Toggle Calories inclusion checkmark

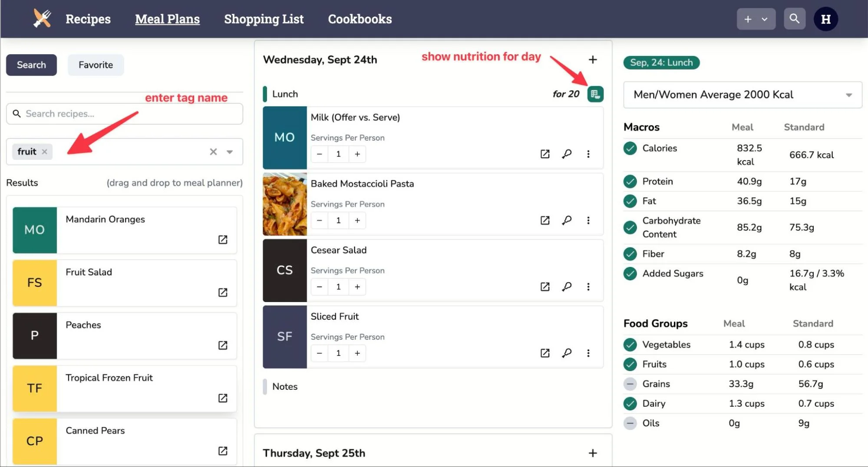(630, 148)
